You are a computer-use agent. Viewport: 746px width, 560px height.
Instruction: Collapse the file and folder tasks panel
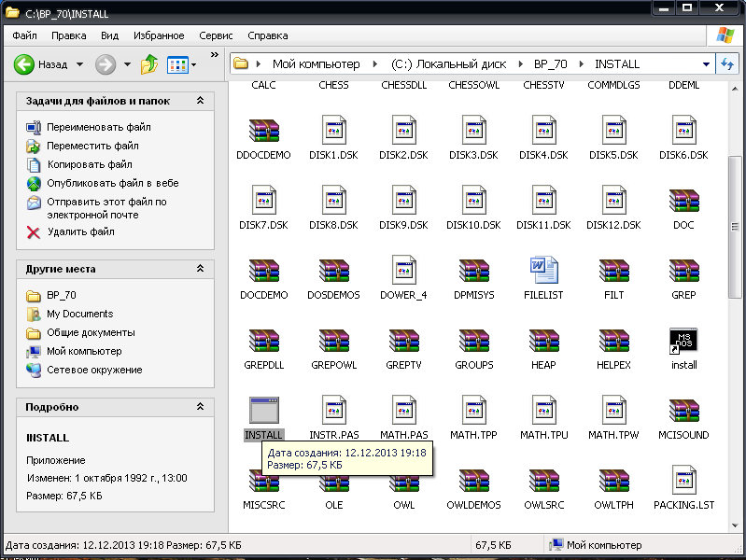(201, 101)
